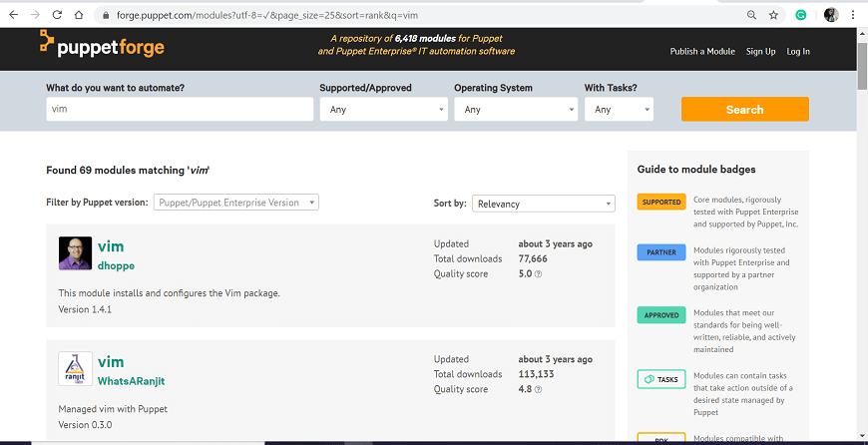Click the orange Search button
This screenshot has height=445, width=868.
[x=745, y=109]
